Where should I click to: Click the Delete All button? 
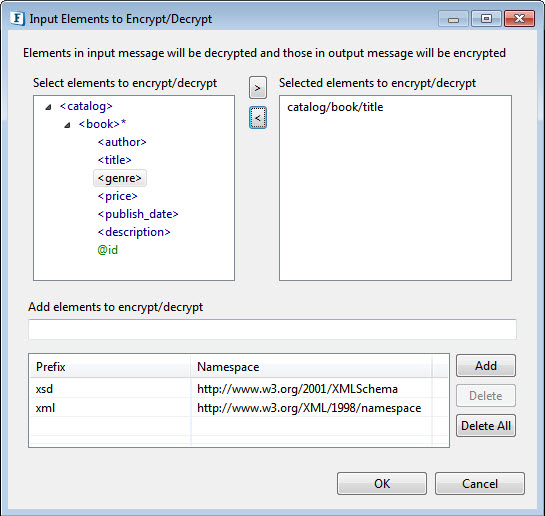[x=486, y=426]
